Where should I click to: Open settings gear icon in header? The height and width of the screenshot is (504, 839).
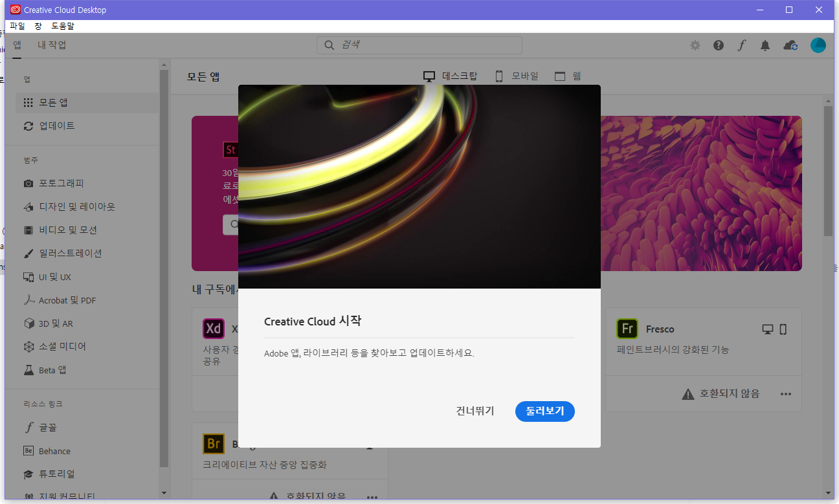(695, 45)
